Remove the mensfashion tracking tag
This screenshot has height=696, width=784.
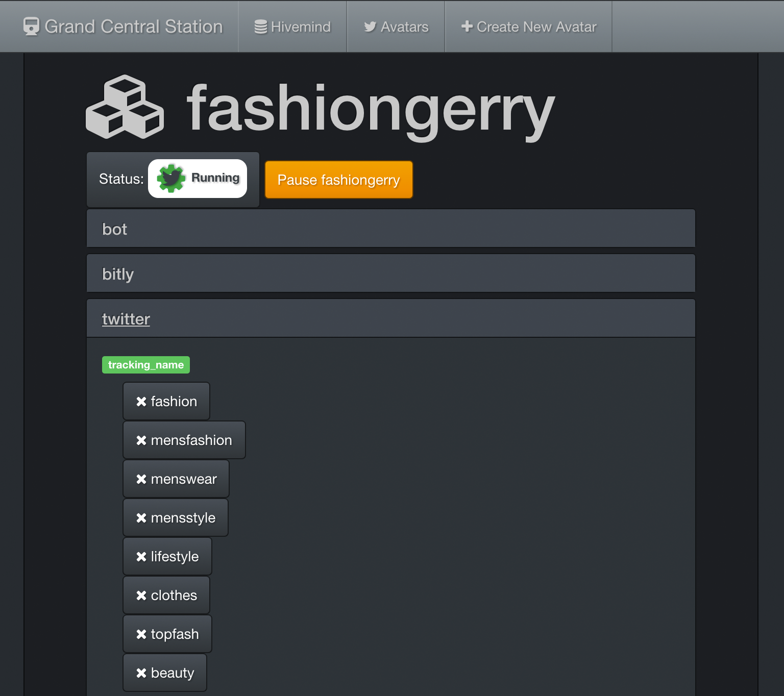pyautogui.click(x=142, y=440)
